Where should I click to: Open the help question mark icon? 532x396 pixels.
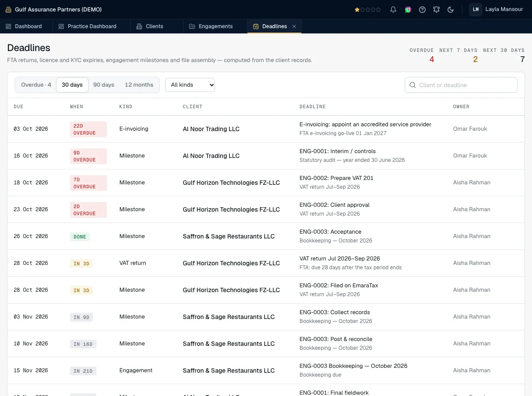click(x=422, y=9)
